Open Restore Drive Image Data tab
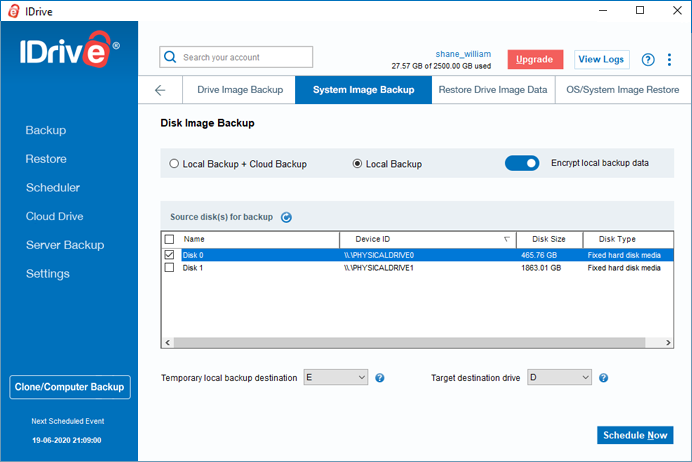692x462 pixels. click(493, 90)
